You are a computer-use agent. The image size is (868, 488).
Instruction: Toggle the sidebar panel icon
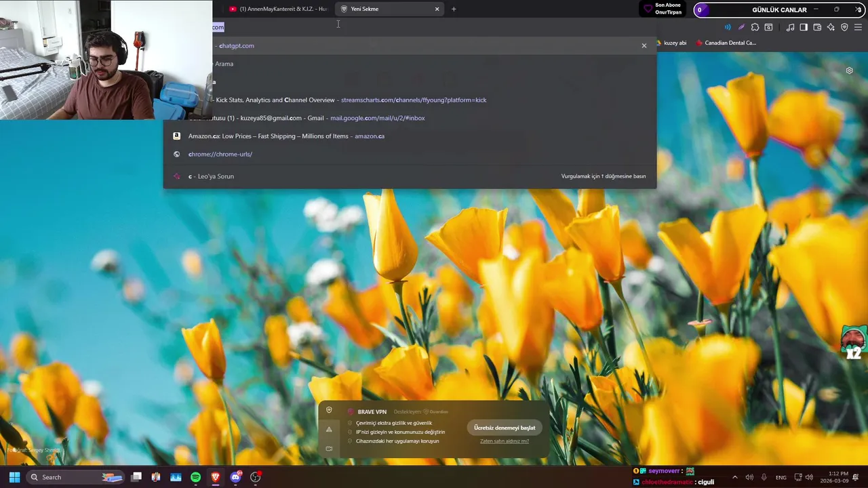[804, 27]
